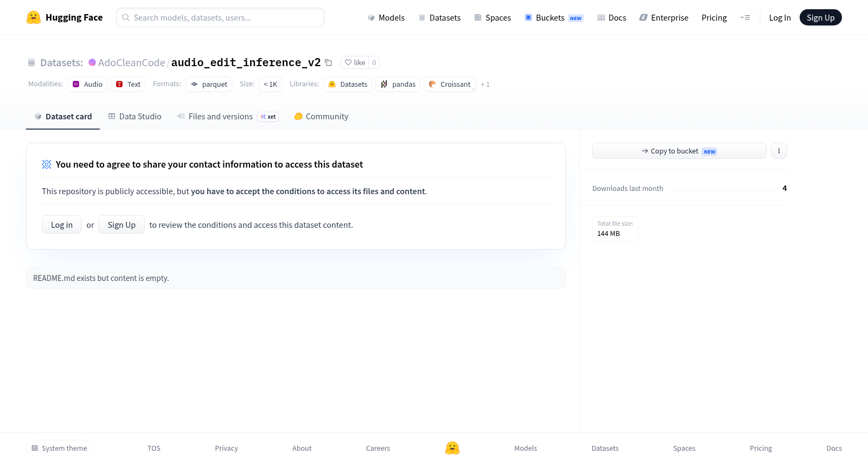Click Log In in the header
The width and height of the screenshot is (868, 467).
[x=780, y=17]
